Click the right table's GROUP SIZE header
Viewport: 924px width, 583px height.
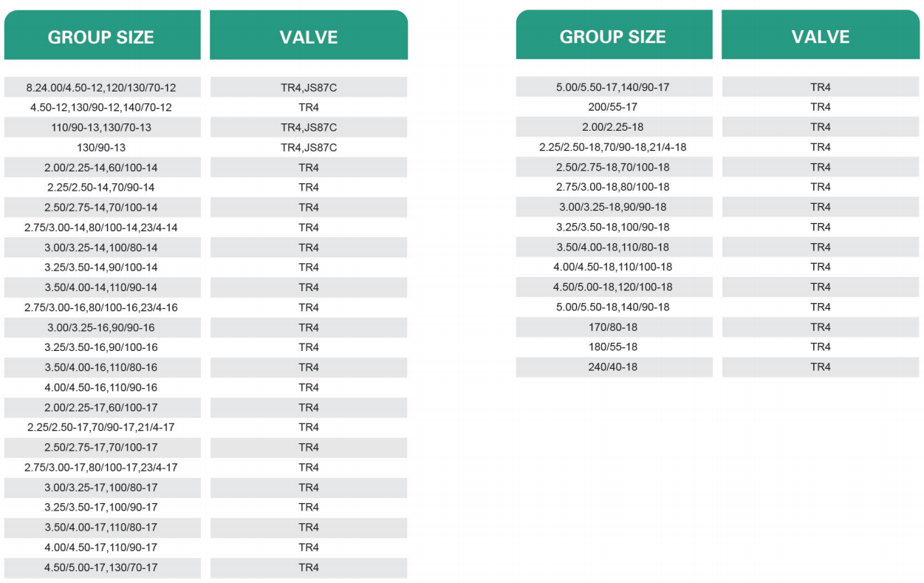pos(613,36)
